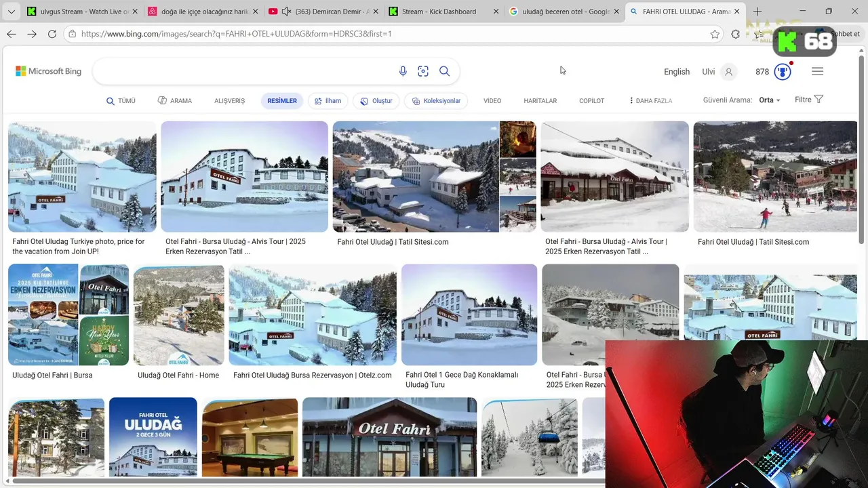Click the magnifier search button in Bing box
Screen dimensions: 868x488
coord(444,71)
